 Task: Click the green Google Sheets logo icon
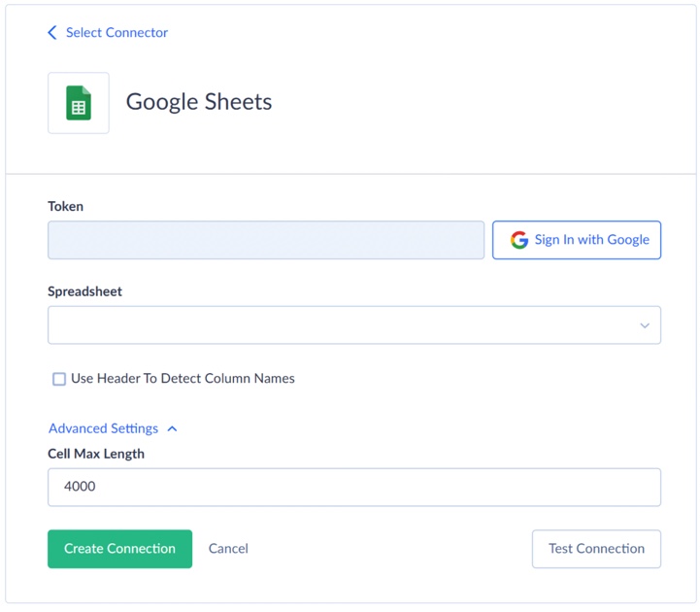click(x=79, y=103)
